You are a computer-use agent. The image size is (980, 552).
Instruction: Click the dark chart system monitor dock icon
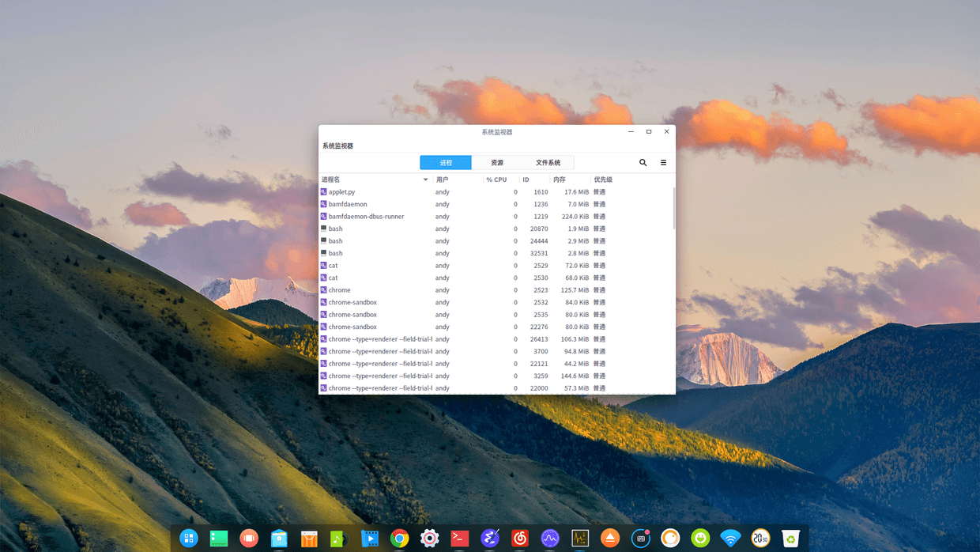[x=580, y=539]
